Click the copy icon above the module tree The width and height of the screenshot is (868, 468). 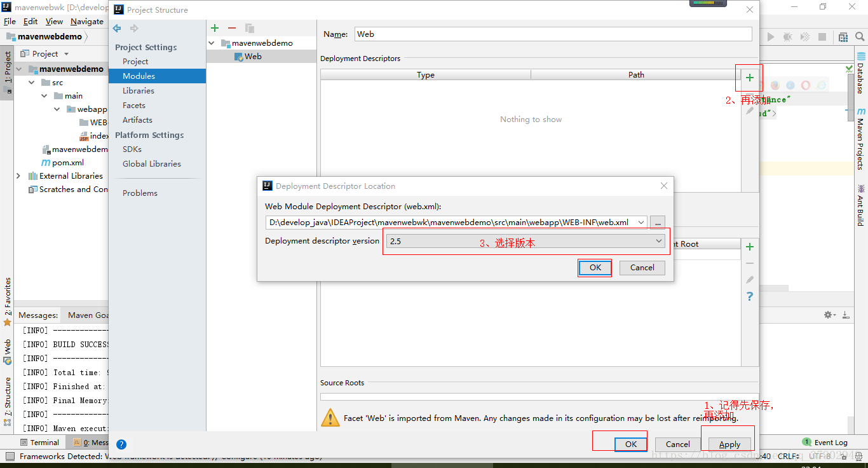coord(250,28)
